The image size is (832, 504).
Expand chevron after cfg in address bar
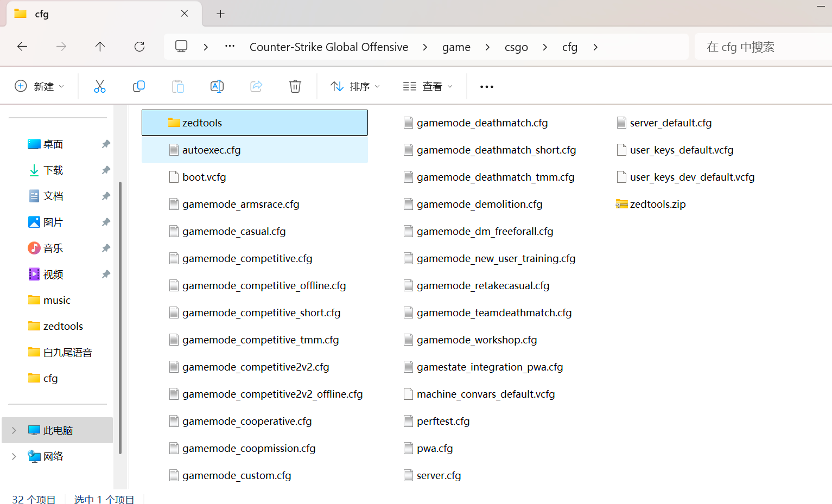595,47
